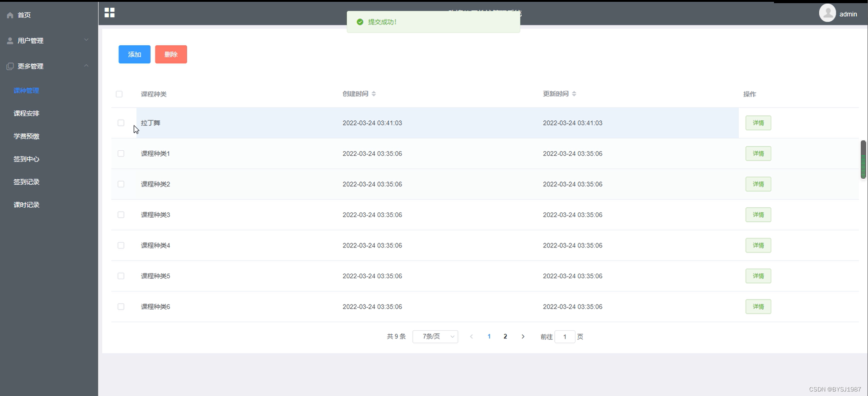Click the page jump input field
This screenshot has width=868, height=396.
pyautogui.click(x=565, y=337)
